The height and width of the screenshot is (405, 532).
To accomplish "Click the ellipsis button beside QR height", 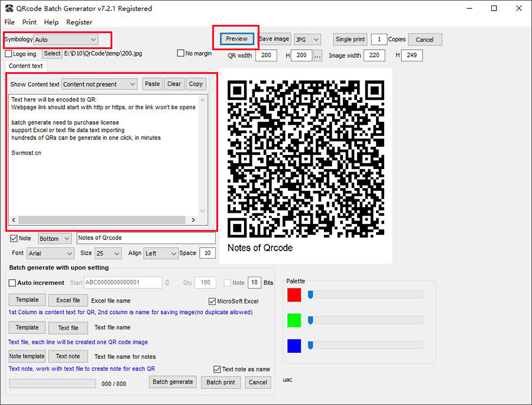I will click(317, 56).
